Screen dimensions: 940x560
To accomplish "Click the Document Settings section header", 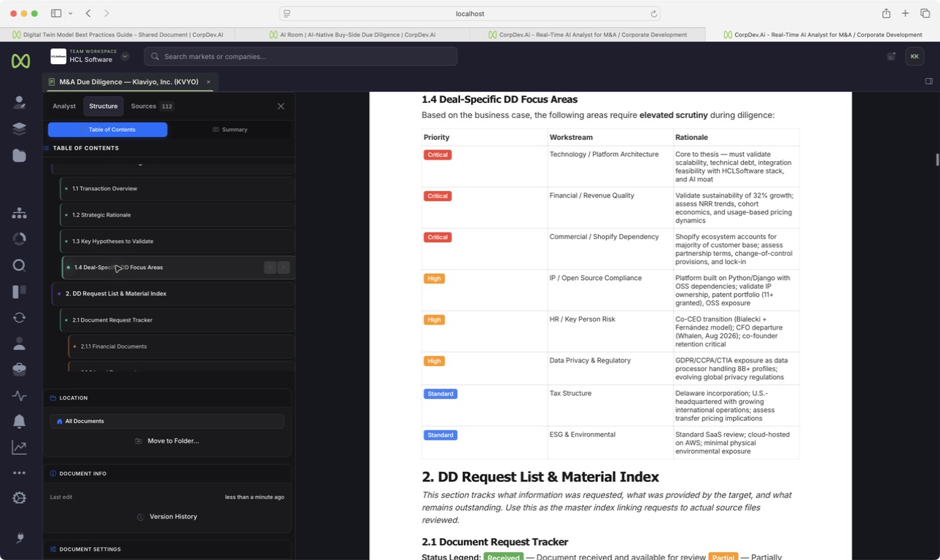I will pos(167,550).
